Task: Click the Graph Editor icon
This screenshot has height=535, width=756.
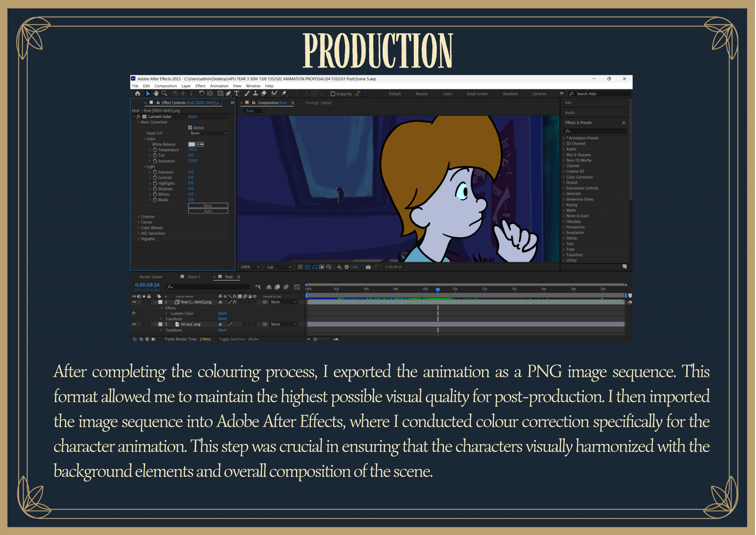Action: pos(297,287)
